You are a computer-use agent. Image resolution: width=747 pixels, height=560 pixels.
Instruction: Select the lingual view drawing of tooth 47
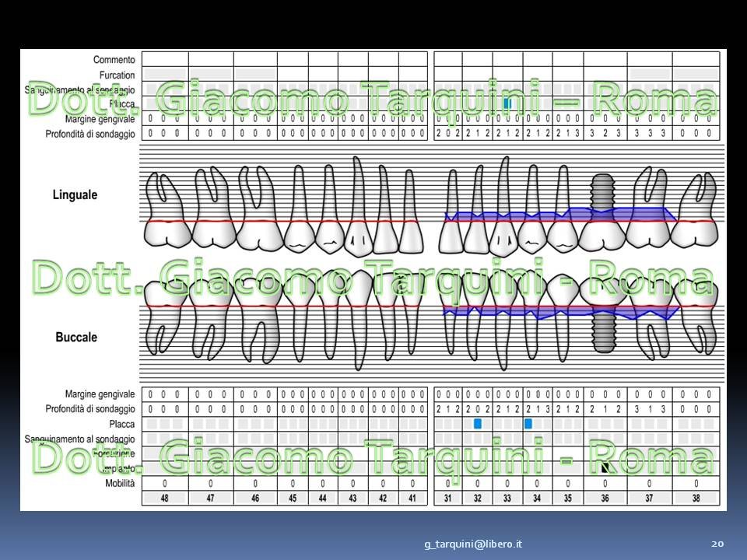click(214, 207)
